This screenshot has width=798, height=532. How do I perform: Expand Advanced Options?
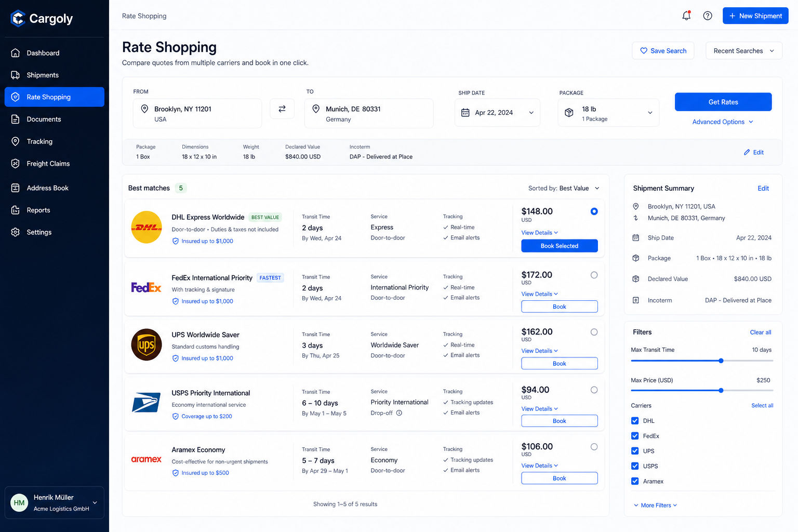click(723, 122)
